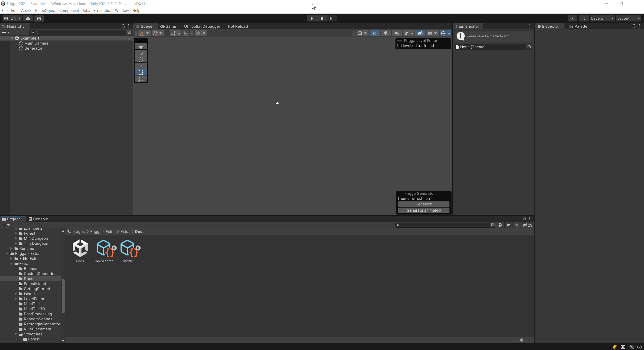Toggle scene effects layers icon
The width and height of the screenshot is (644, 350).
pyautogui.click(x=406, y=33)
